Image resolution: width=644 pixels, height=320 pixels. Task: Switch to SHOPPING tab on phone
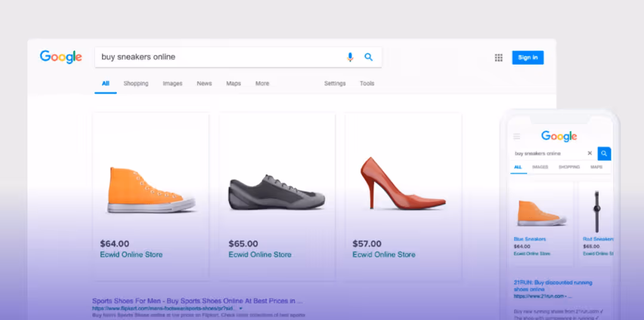click(x=569, y=167)
